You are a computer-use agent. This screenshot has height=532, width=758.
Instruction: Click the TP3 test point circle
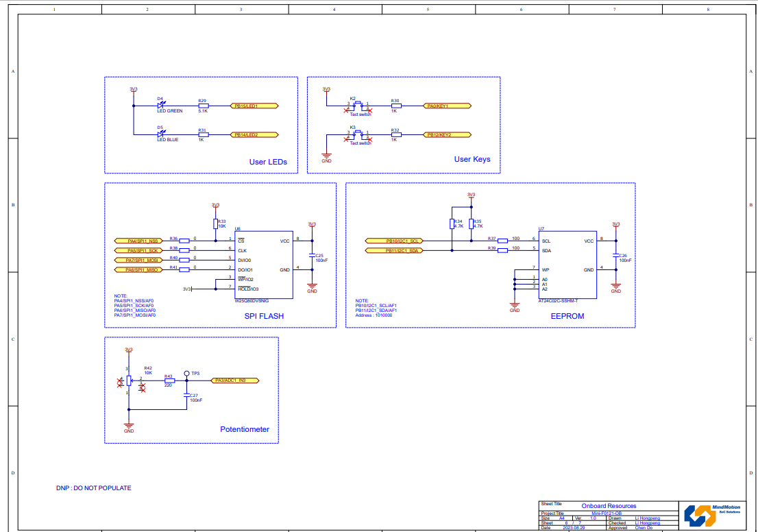coord(186,374)
